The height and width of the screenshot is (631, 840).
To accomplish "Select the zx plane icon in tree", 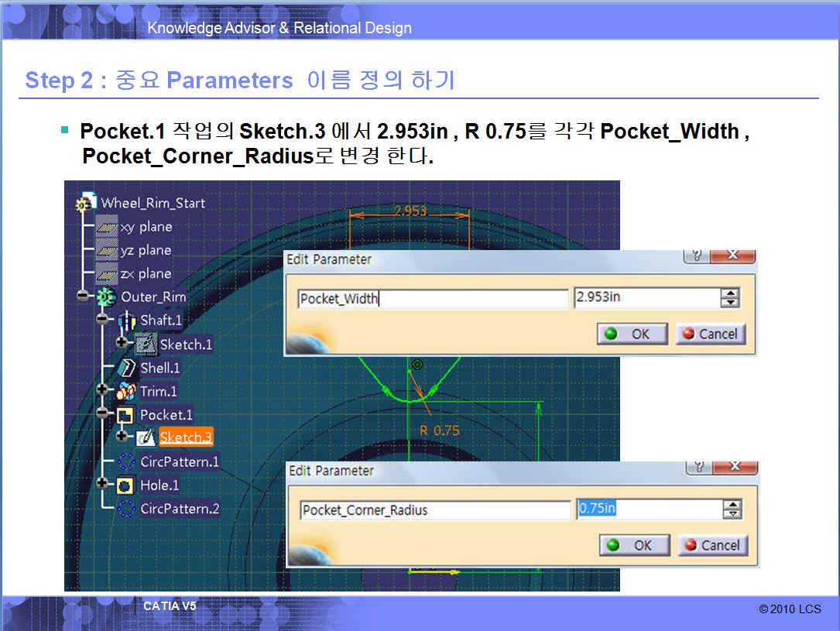I will click(x=107, y=274).
